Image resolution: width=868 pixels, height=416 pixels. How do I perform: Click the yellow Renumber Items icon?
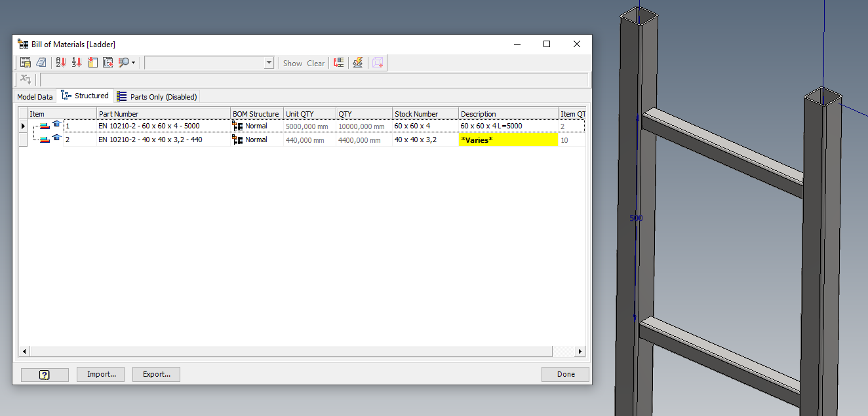coord(94,62)
